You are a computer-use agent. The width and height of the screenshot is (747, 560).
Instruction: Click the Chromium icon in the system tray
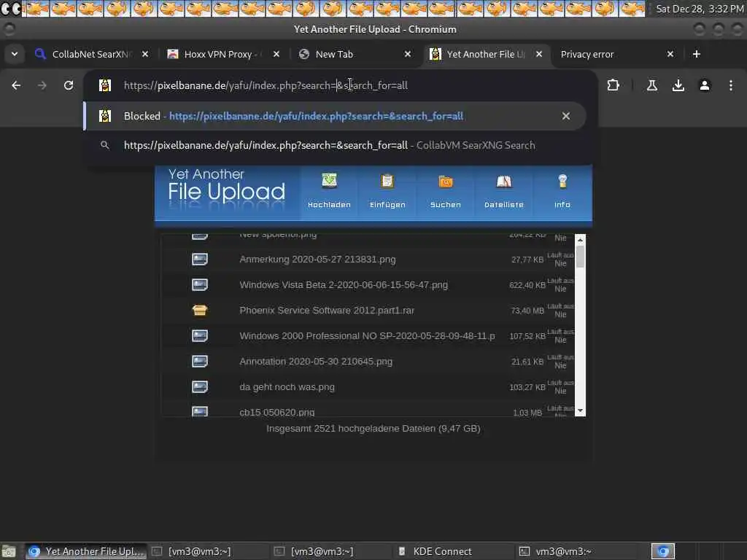663,551
